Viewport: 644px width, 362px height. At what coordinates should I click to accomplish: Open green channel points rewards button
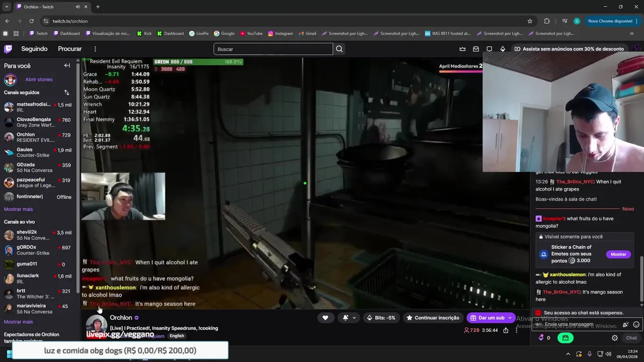pos(566,338)
